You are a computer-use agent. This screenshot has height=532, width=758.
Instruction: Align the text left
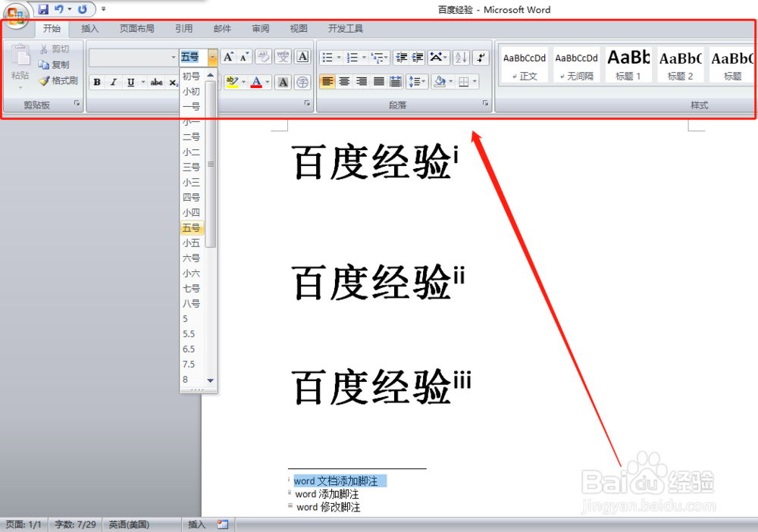click(x=327, y=82)
